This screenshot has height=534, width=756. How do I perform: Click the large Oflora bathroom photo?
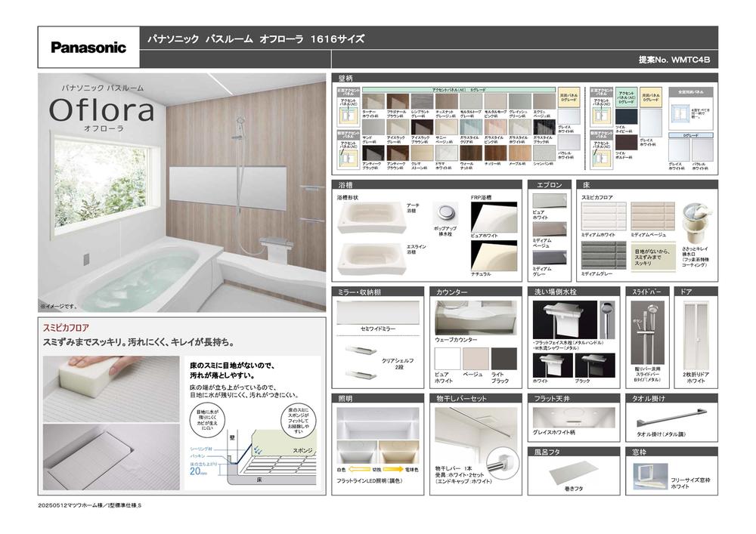pyautogui.click(x=181, y=193)
